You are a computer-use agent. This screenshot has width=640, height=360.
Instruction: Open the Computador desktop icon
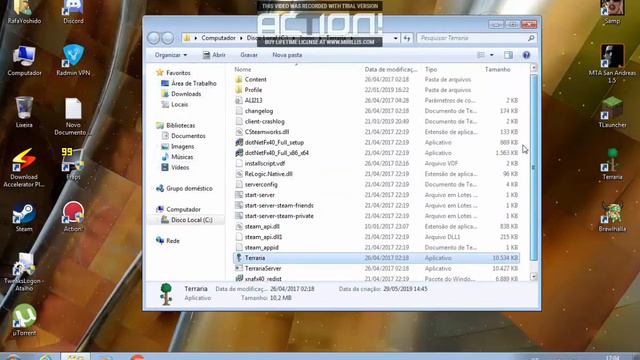24,61
